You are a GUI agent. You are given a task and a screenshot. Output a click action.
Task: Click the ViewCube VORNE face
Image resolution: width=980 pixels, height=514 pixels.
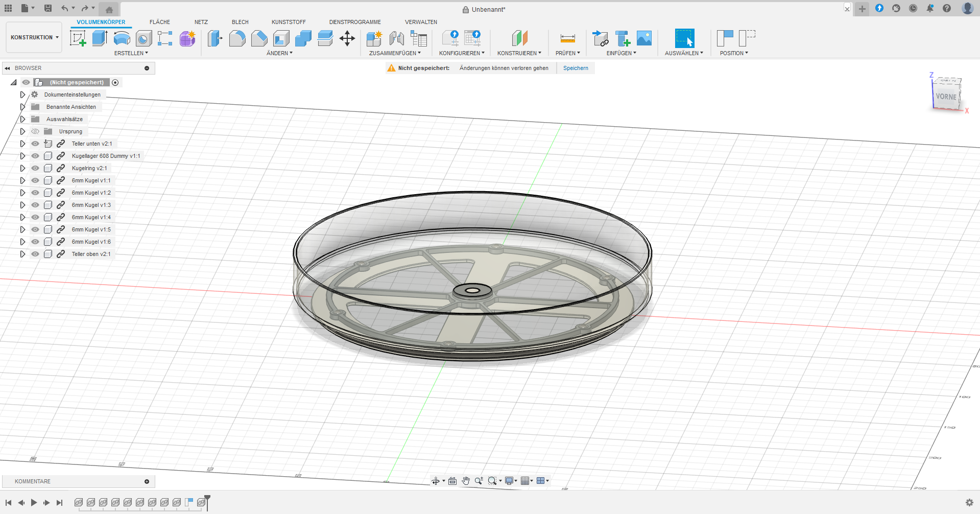pos(946,97)
